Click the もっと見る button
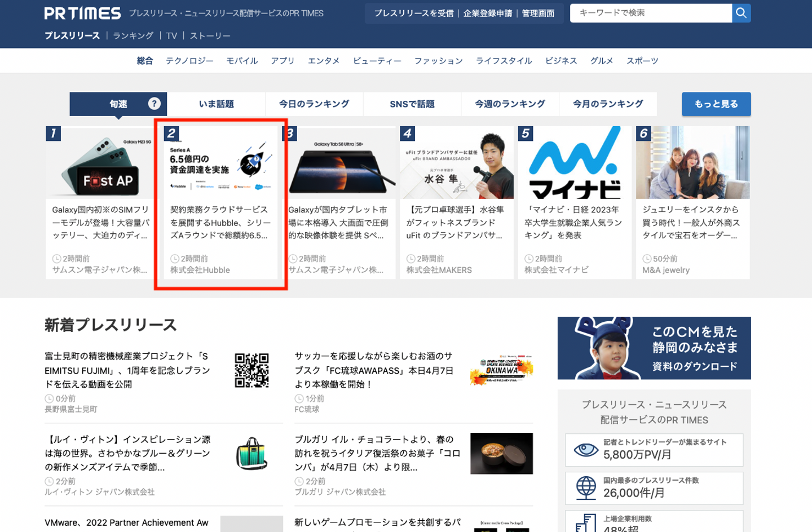The height and width of the screenshot is (532, 812). [716, 104]
